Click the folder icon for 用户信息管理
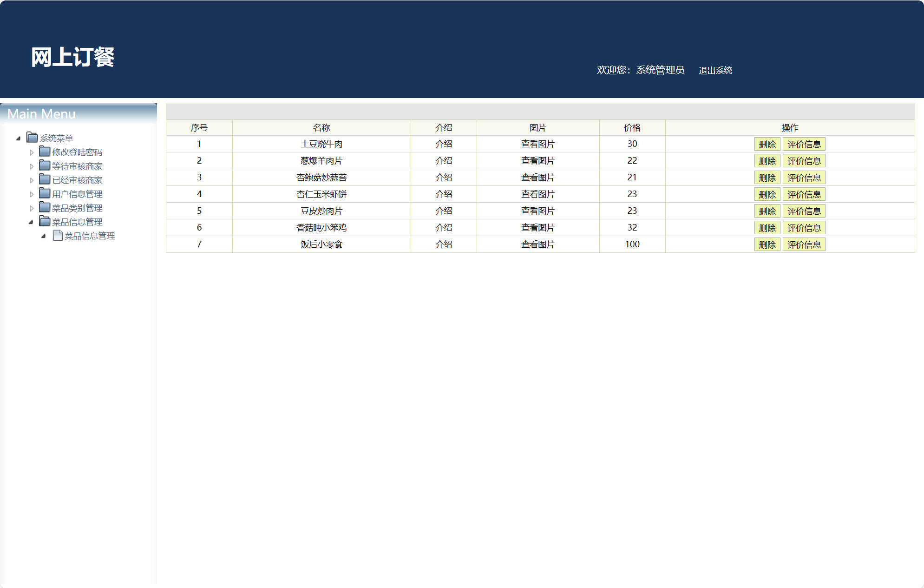The width and height of the screenshot is (924, 588). [44, 194]
